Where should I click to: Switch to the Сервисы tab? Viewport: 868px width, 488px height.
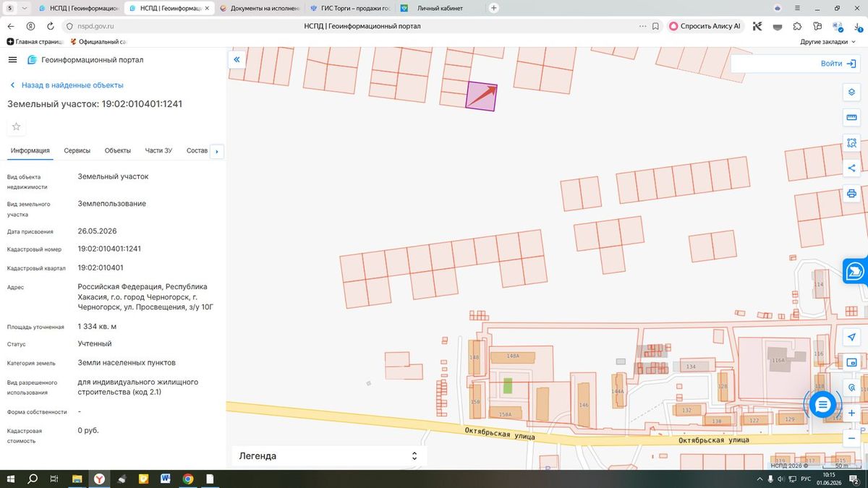tap(77, 150)
